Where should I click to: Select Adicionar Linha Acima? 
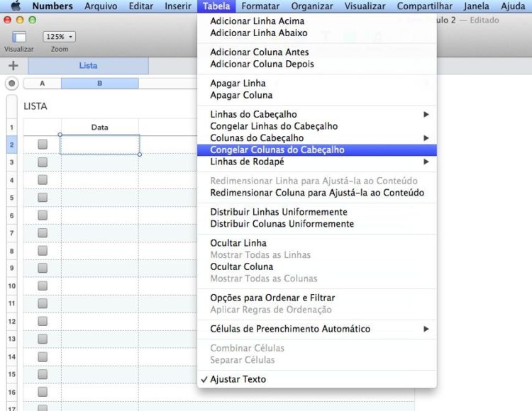[x=257, y=21]
